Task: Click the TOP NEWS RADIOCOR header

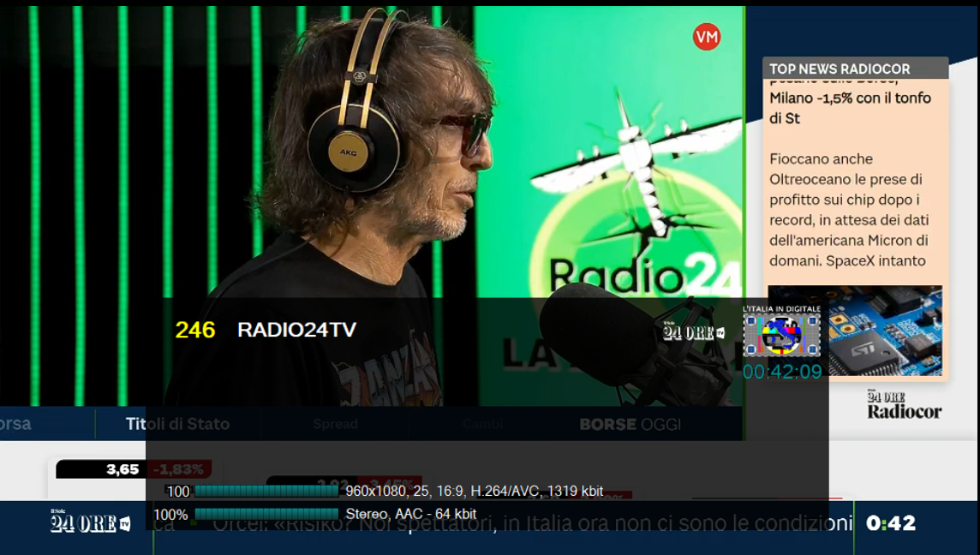Action: 856,69
